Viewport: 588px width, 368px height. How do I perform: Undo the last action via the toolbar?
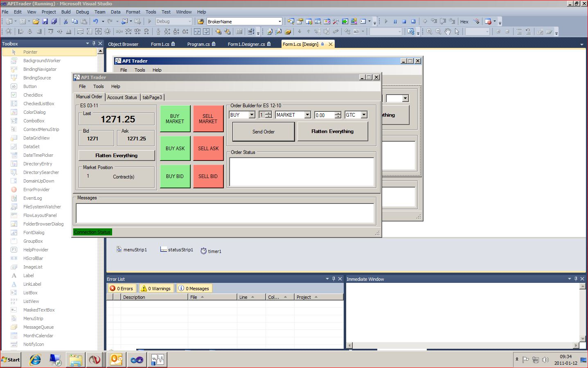[x=96, y=21]
